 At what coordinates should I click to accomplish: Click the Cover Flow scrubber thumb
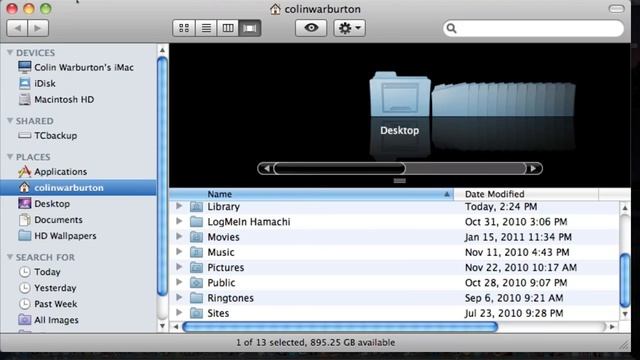pos(340,169)
